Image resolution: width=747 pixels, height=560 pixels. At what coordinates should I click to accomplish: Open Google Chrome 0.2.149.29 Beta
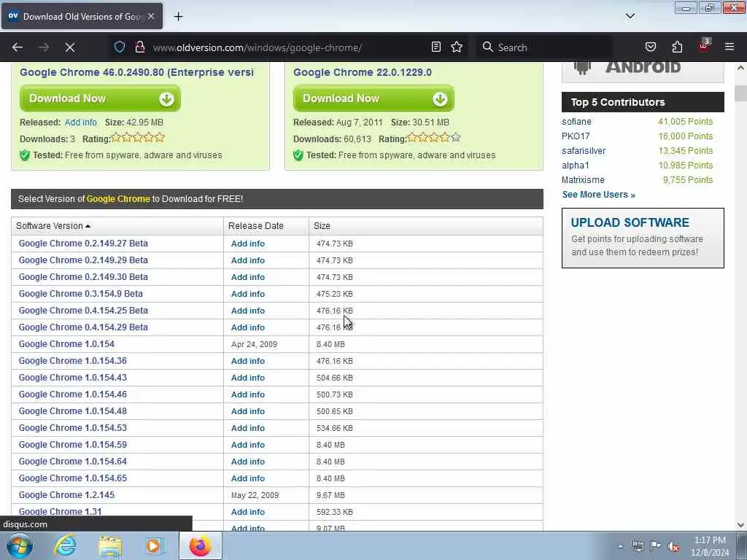click(x=83, y=260)
